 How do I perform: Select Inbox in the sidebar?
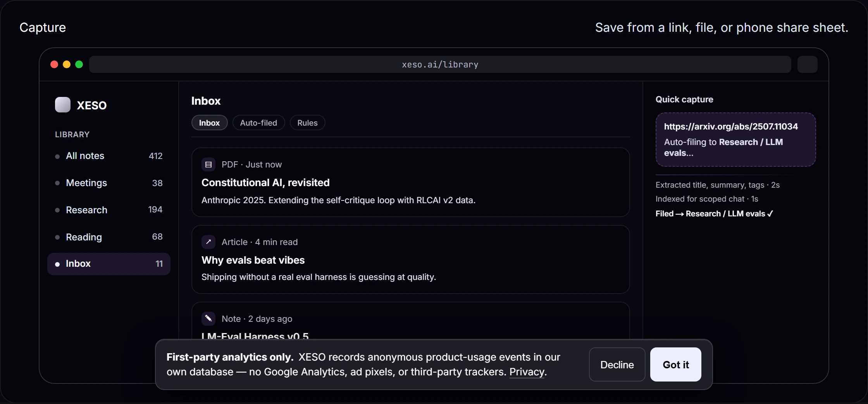click(109, 264)
